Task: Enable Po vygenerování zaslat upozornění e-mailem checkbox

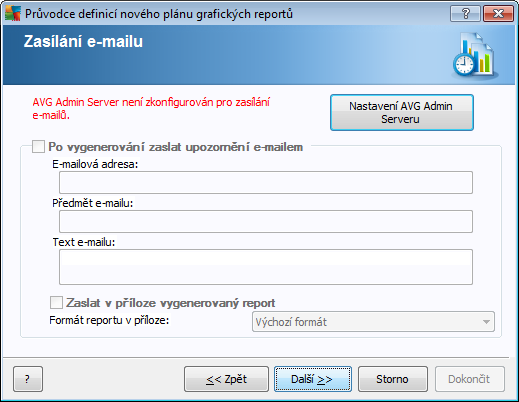Action: point(38,147)
